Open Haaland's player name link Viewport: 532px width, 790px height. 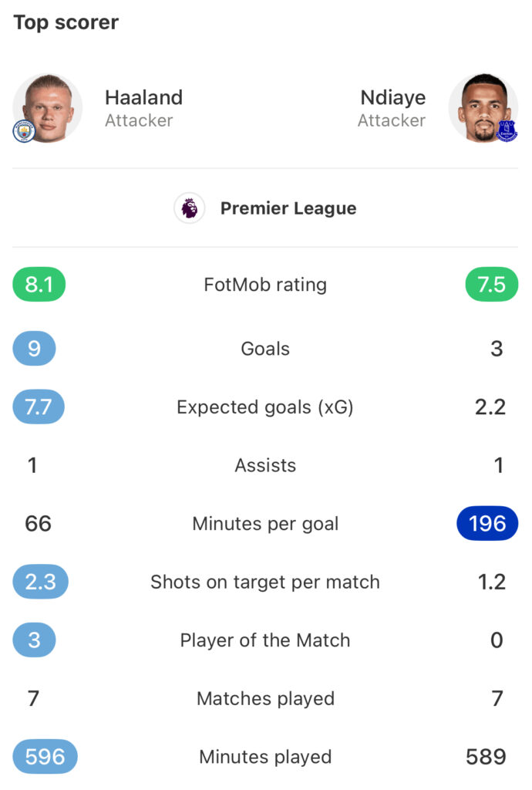143,98
